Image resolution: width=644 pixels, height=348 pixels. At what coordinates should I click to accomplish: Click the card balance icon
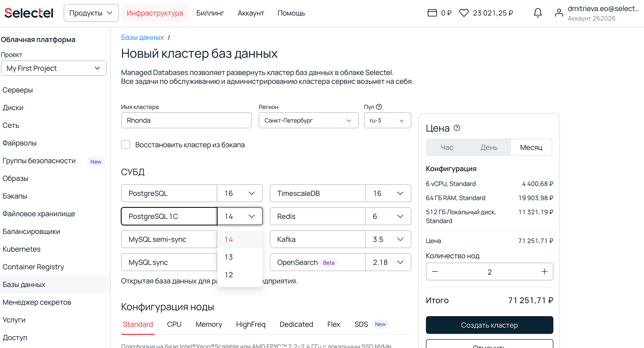point(432,13)
